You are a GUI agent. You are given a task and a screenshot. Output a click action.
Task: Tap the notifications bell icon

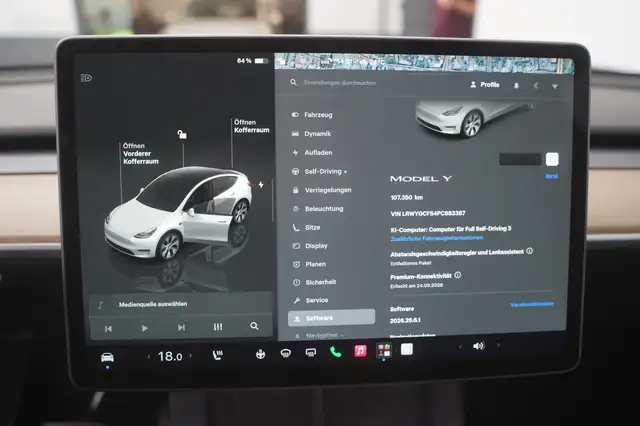(516, 86)
